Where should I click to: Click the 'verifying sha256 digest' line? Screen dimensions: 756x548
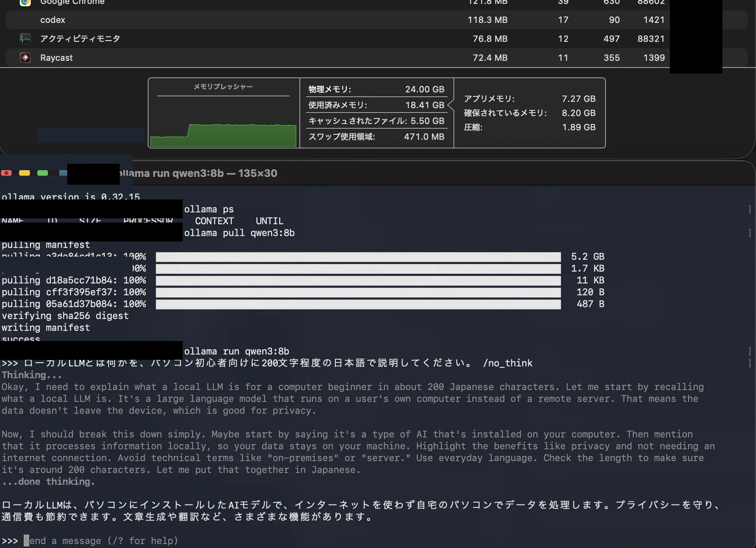pos(65,316)
